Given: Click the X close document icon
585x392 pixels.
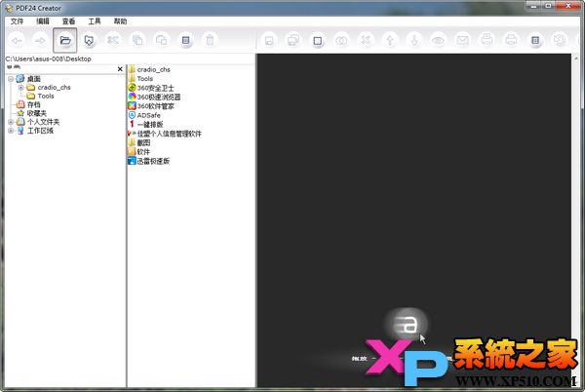Looking at the screenshot, I should point(366,40).
